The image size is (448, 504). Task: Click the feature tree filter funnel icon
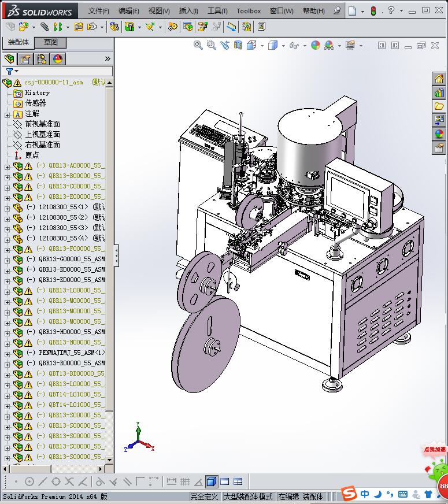click(x=9, y=71)
